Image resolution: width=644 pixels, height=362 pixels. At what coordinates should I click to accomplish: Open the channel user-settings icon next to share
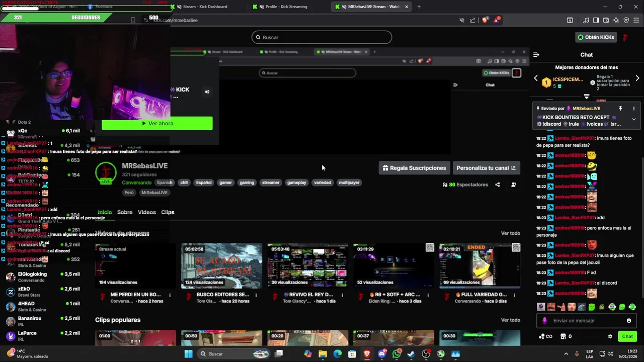514,185
